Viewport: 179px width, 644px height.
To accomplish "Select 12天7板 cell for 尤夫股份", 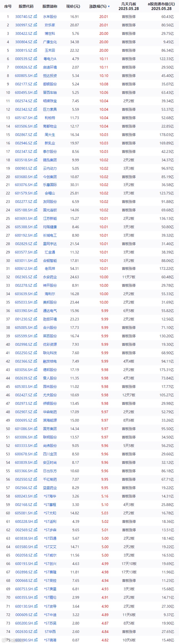I will (x=129, y=395).
